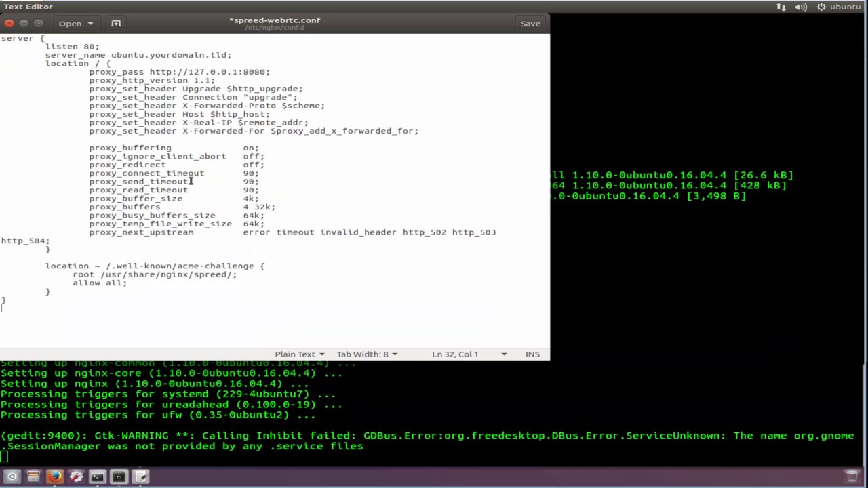This screenshot has height=488, width=868.
Task: Open the session gear menu labeled ubuntu
Action: (x=839, y=7)
